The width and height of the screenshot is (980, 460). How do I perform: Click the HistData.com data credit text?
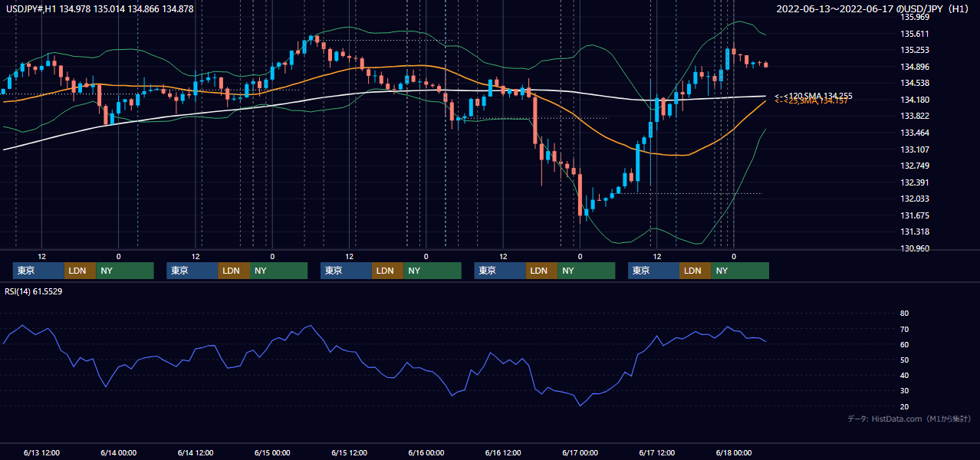pos(909,419)
